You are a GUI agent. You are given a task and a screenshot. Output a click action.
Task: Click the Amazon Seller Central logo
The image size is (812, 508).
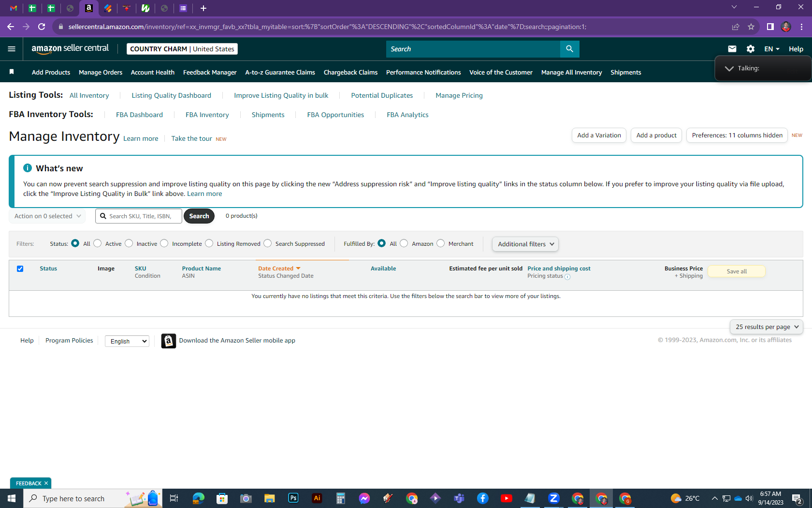coord(70,48)
